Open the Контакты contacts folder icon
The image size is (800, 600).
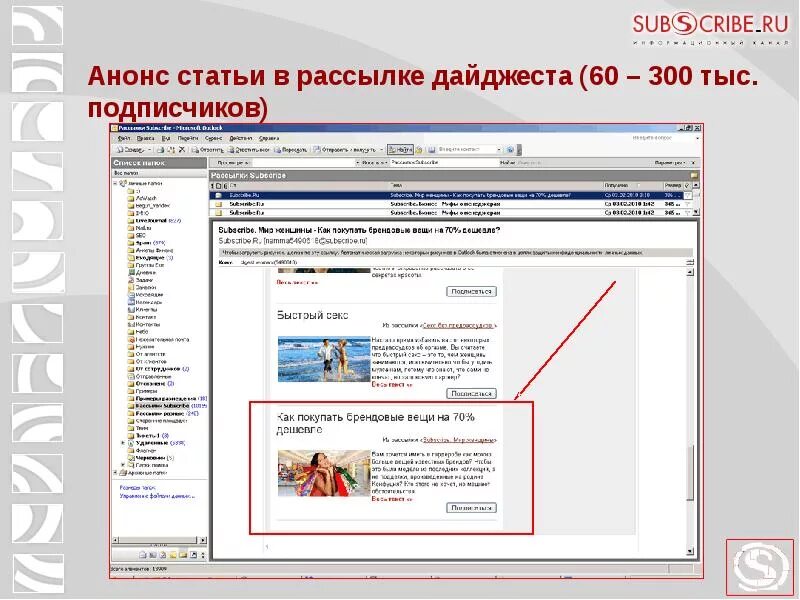(131, 324)
